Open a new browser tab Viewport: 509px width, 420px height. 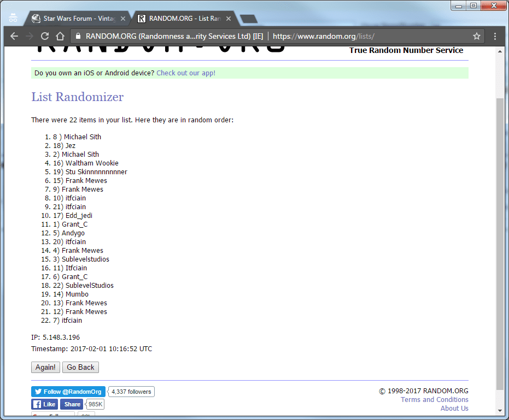click(249, 19)
